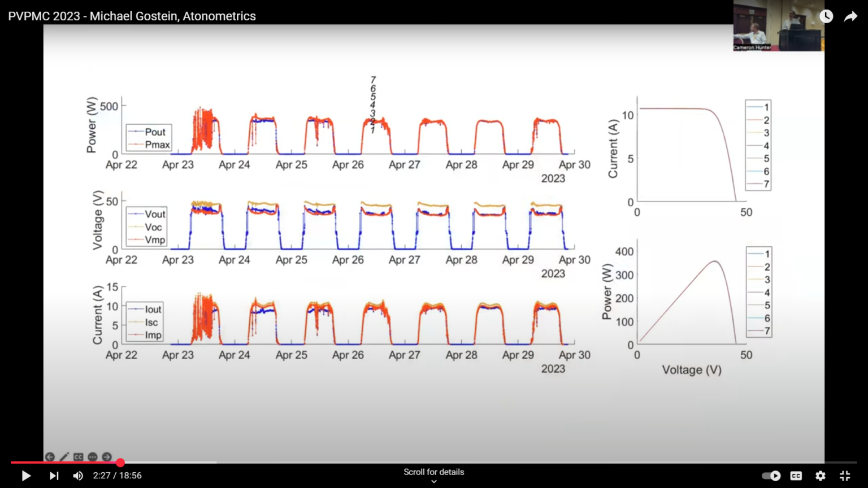Click the Cameron Hunter name label
Image resolution: width=868 pixels, height=488 pixels.
(x=752, y=47)
